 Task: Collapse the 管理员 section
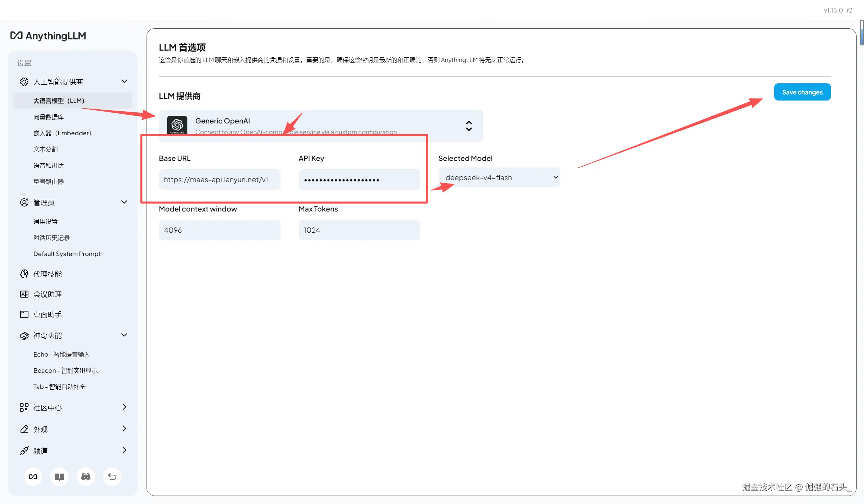[124, 202]
